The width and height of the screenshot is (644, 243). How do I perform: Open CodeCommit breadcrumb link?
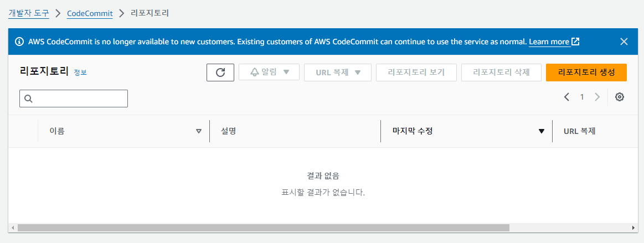(x=90, y=13)
